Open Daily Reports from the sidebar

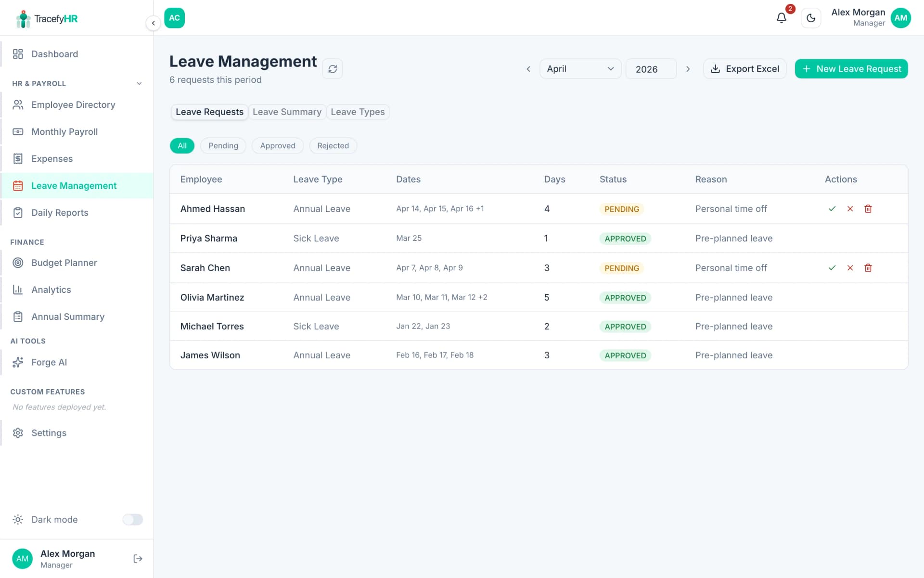click(60, 212)
